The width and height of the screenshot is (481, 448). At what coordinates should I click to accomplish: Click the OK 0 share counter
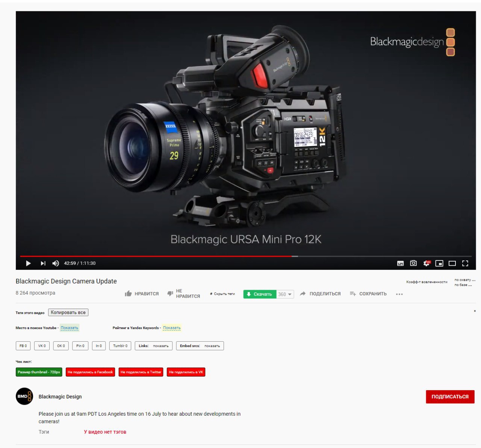pyautogui.click(x=61, y=346)
